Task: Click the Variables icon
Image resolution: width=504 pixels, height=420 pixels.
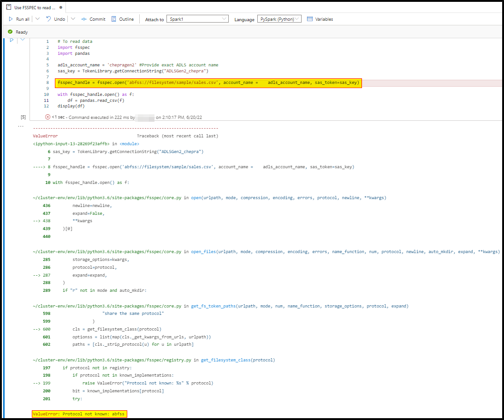Action: coord(310,19)
